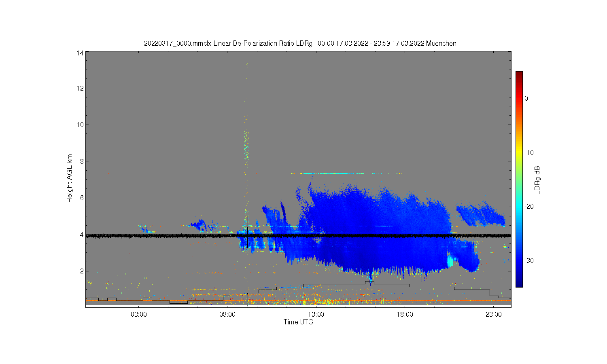Click the thick black horizontal line near 4 km
The width and height of the screenshot is (607, 364).
pyautogui.click(x=298, y=235)
